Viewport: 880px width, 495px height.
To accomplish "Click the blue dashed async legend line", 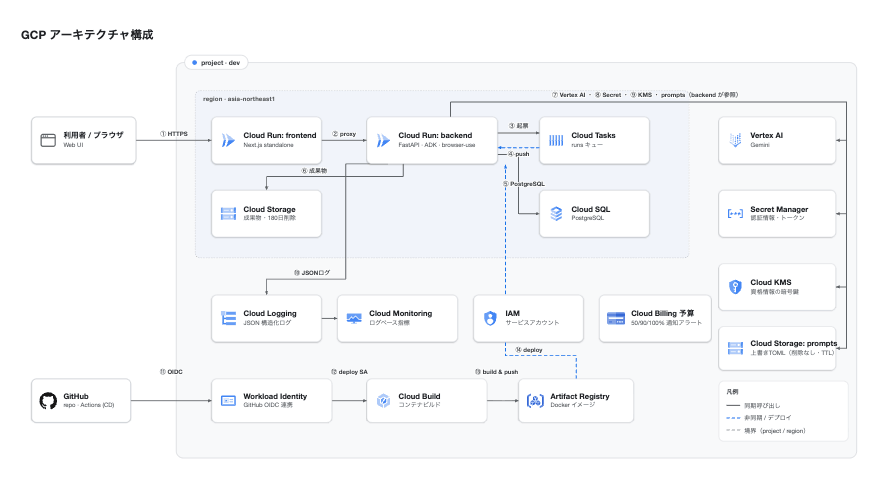I will [733, 418].
